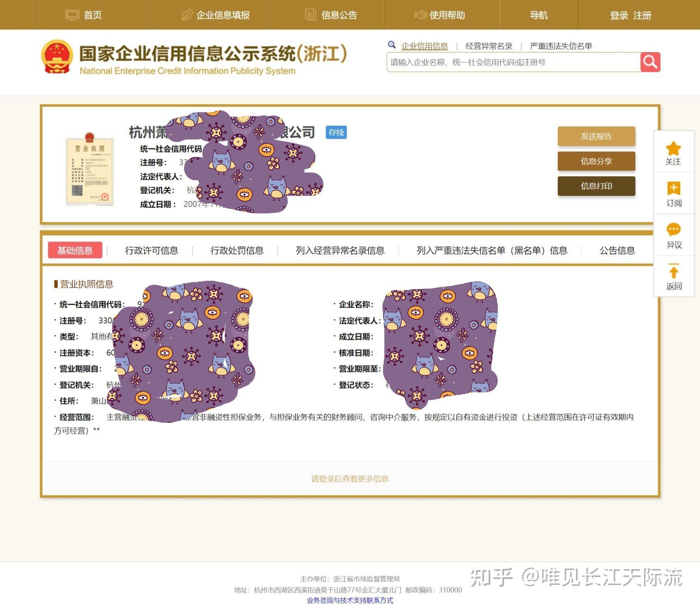Click the business license thumbnail image

89,169
